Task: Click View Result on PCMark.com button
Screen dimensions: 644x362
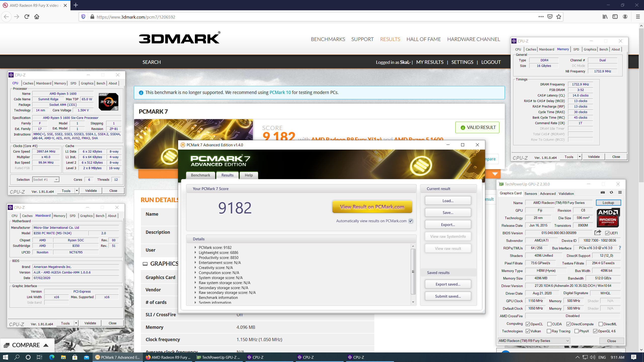Action: tap(372, 207)
